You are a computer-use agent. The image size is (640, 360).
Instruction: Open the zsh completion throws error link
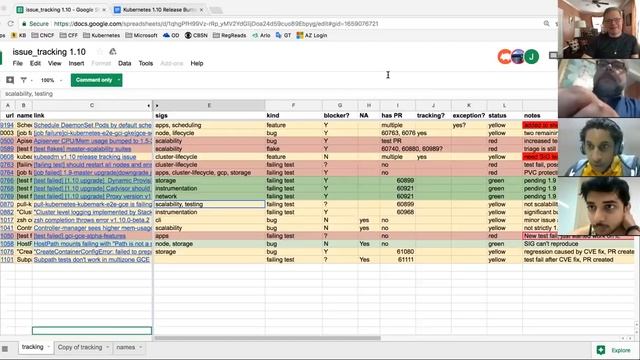tap(91, 220)
